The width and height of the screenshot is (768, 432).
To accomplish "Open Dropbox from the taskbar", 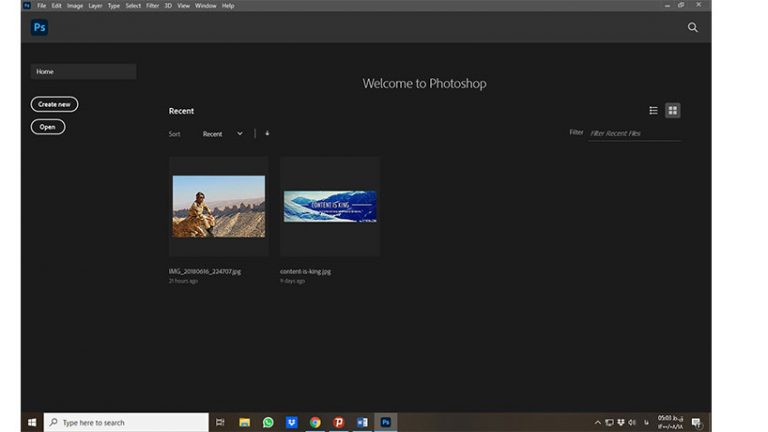I will point(291,422).
